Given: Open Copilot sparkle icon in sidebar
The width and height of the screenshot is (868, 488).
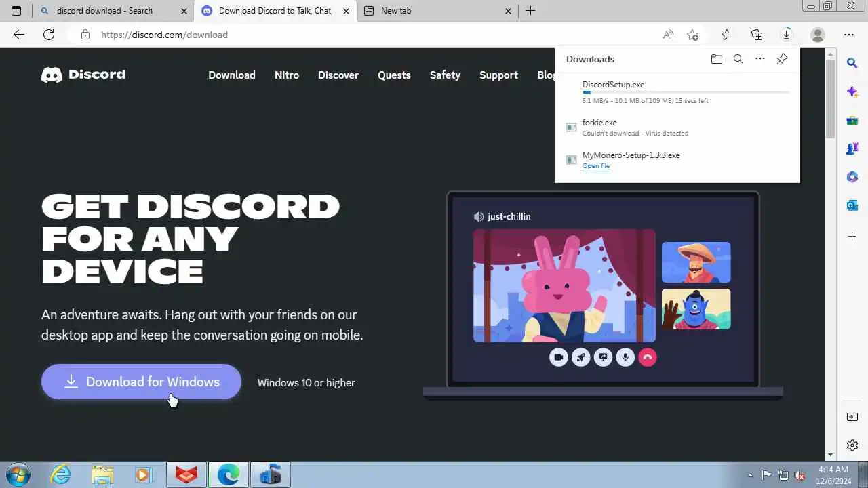Looking at the screenshot, I should tap(852, 91).
